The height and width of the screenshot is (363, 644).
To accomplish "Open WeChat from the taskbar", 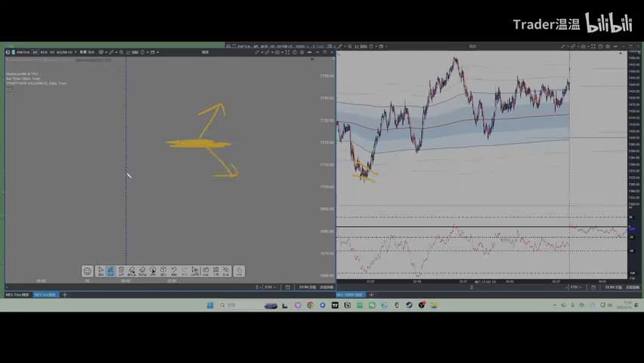I will 372,305.
